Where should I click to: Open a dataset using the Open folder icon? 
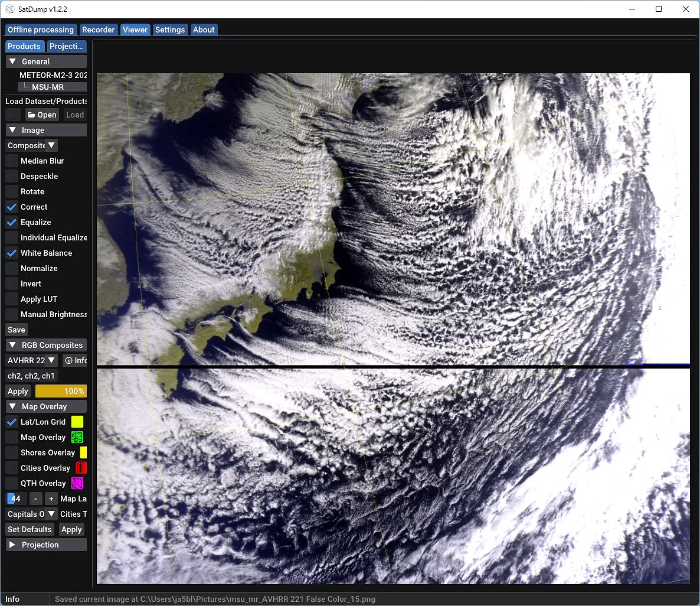click(x=41, y=115)
